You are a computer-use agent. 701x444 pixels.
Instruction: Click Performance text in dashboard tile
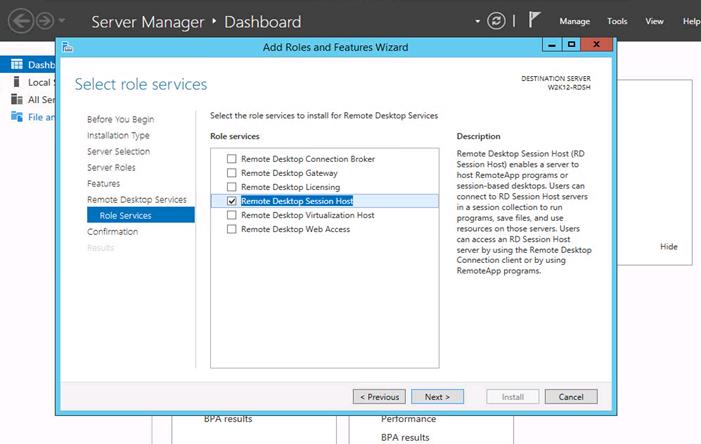pyautogui.click(x=408, y=419)
